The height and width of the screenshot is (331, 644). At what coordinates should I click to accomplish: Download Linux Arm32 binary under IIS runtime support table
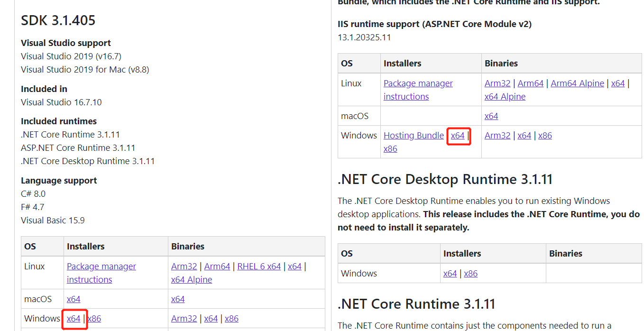pyautogui.click(x=497, y=83)
